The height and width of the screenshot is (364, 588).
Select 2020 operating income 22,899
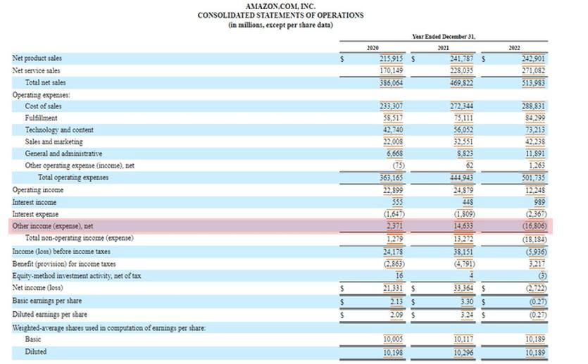click(x=393, y=190)
